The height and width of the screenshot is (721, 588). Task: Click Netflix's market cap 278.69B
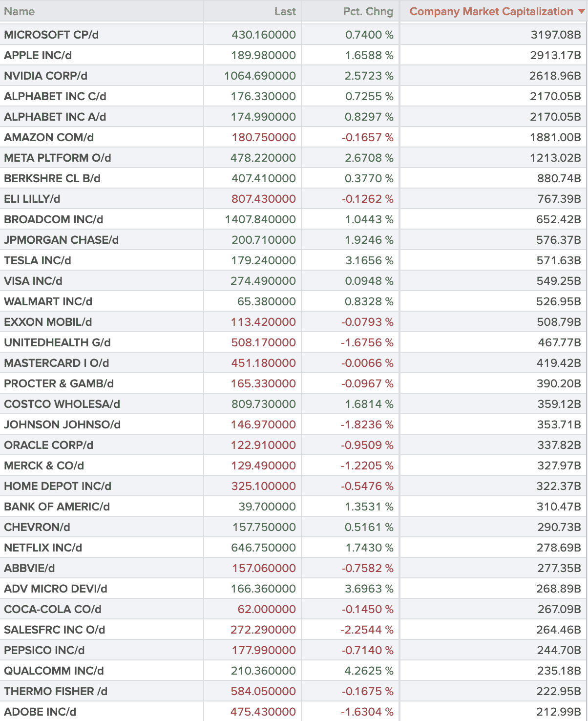coord(559,548)
